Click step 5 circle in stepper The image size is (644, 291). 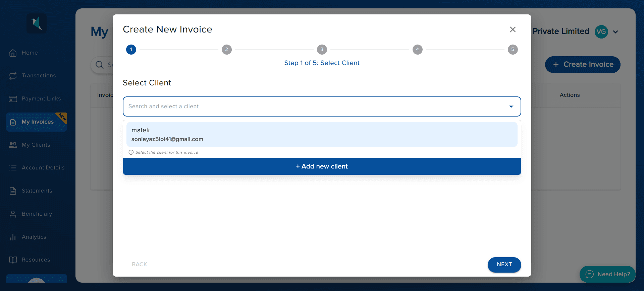[513, 50]
